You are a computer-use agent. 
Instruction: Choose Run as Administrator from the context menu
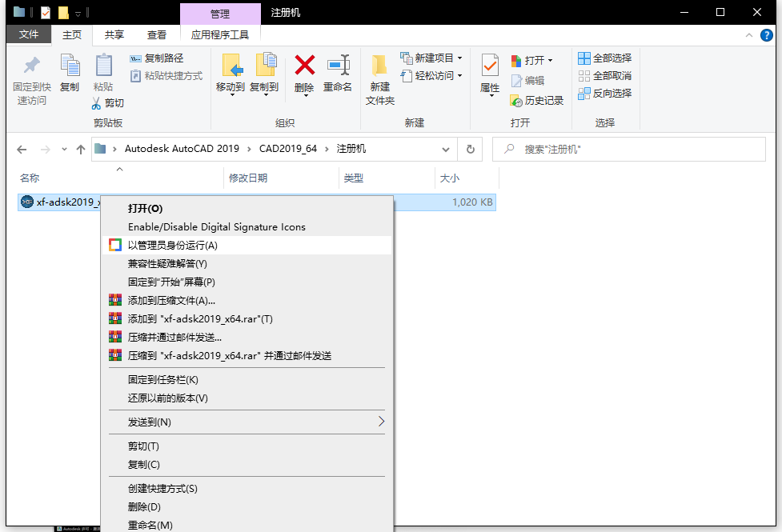[x=172, y=246]
